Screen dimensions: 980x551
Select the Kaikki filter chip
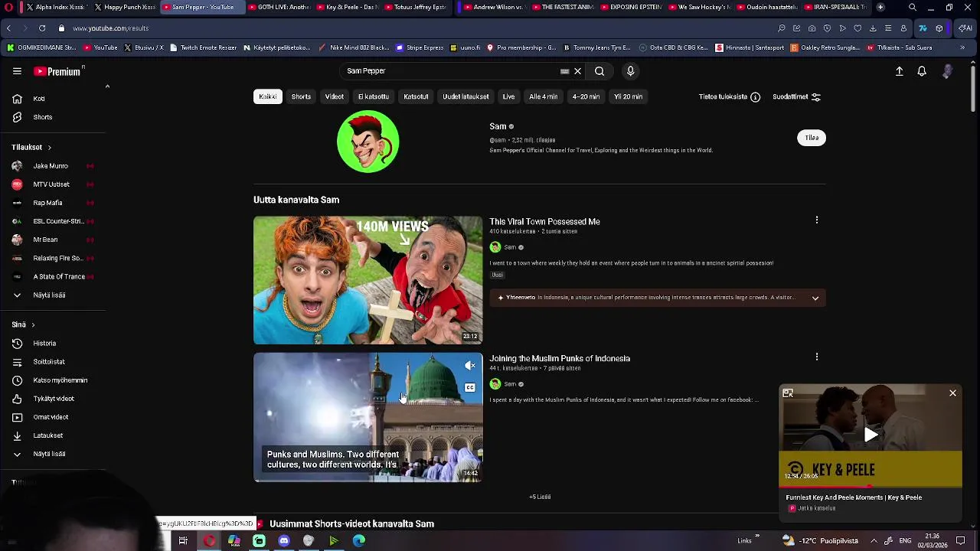pos(267,97)
